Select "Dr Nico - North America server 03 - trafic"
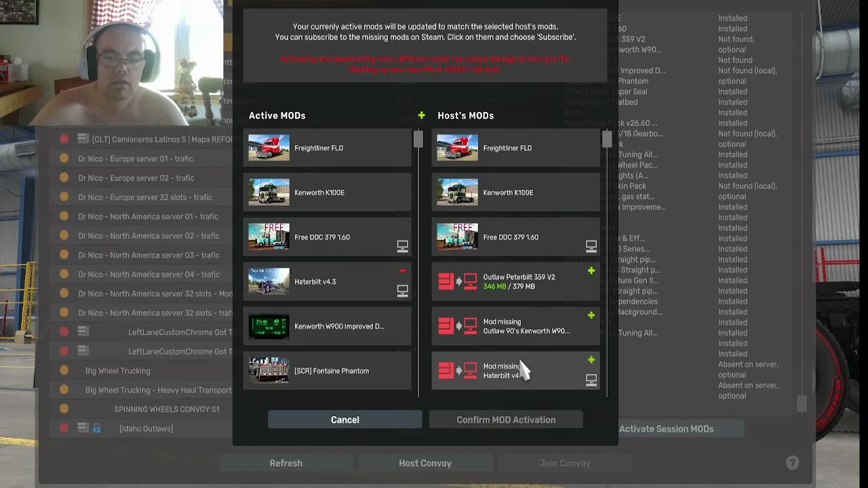 coord(149,256)
